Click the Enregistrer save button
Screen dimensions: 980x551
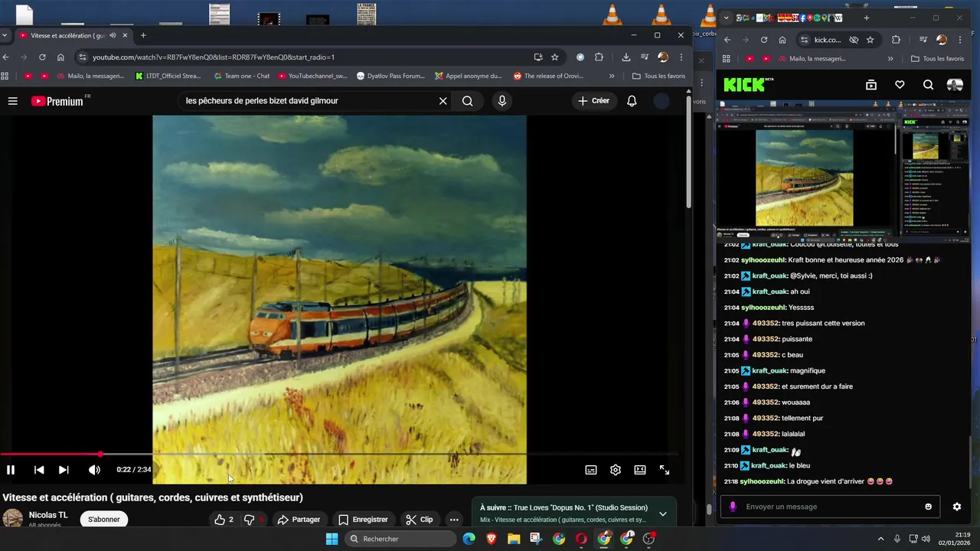(x=364, y=520)
